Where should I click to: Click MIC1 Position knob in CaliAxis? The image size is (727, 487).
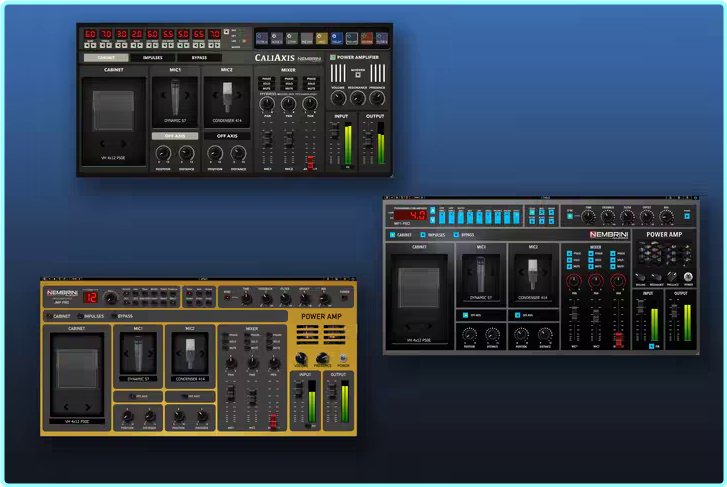click(163, 153)
